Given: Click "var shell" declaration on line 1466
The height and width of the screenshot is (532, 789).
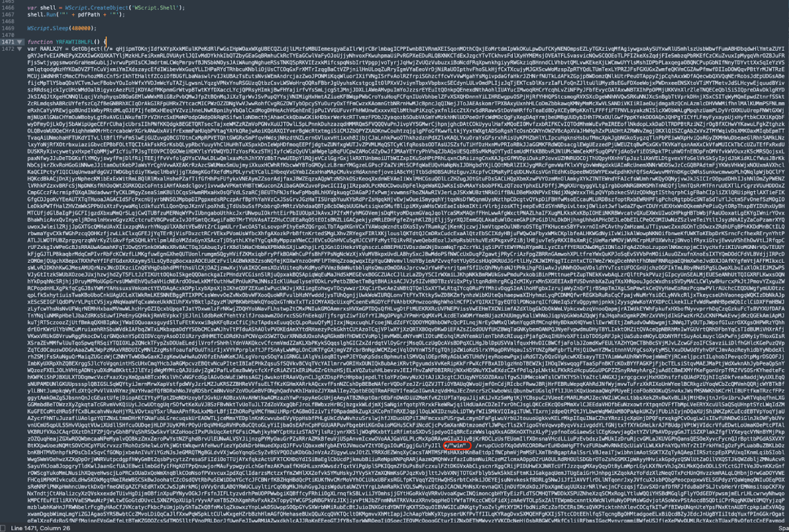Looking at the screenshot, I should coord(41,8).
